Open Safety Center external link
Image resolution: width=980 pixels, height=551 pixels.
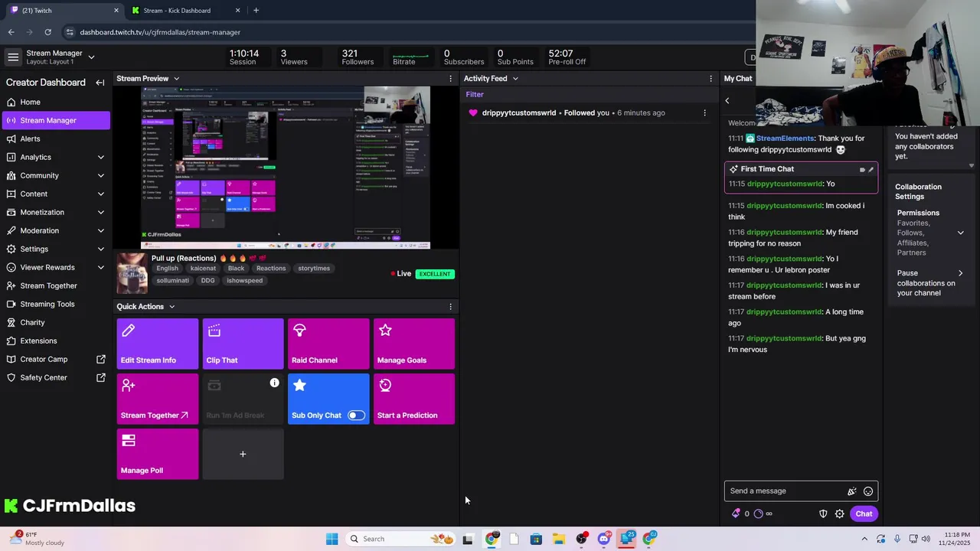pos(55,377)
